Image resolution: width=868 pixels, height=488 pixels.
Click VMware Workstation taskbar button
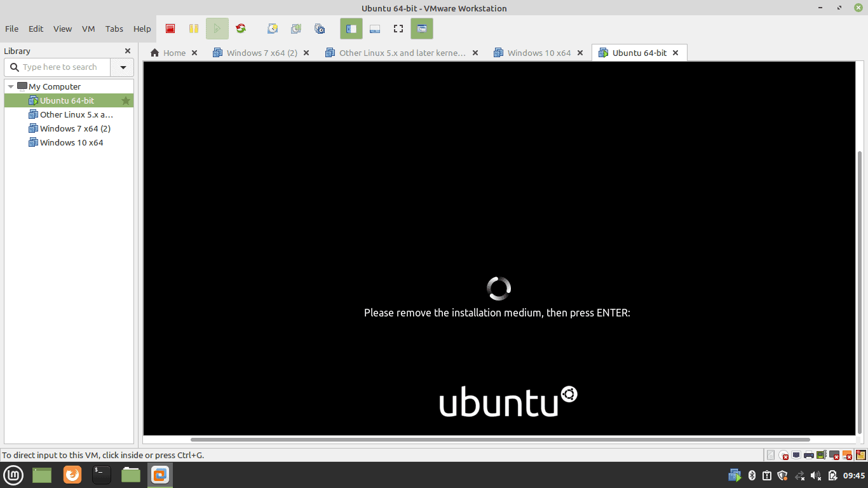click(x=160, y=475)
